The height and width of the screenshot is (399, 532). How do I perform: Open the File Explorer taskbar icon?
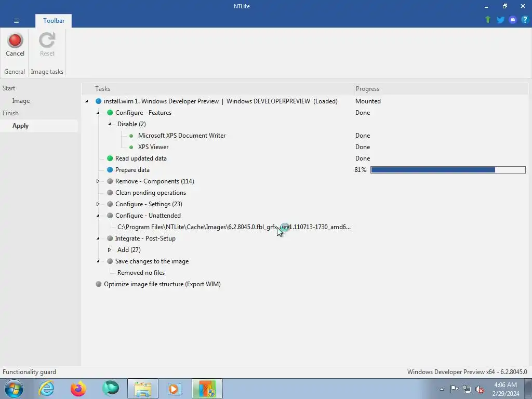pos(143,389)
